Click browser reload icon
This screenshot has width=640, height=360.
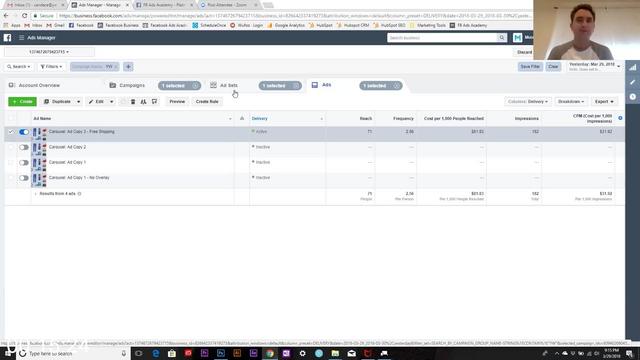click(x=24, y=16)
